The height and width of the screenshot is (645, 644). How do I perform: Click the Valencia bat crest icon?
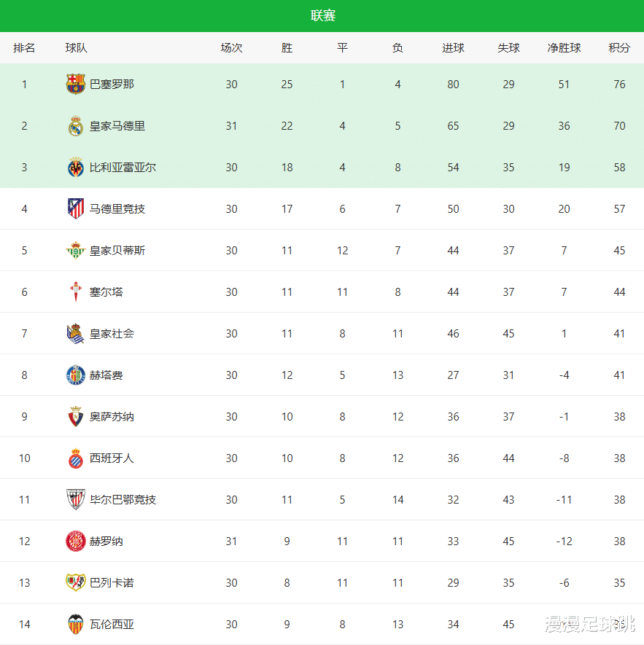[76, 625]
